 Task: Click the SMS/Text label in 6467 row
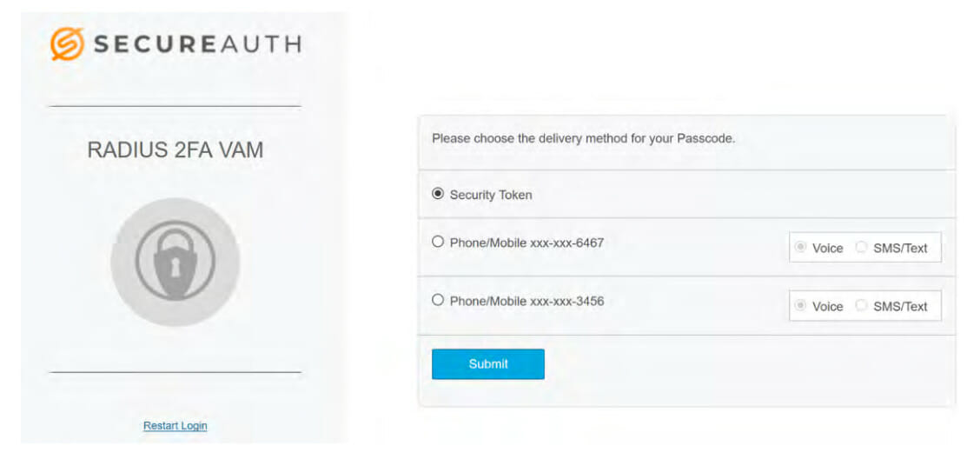pos(901,249)
